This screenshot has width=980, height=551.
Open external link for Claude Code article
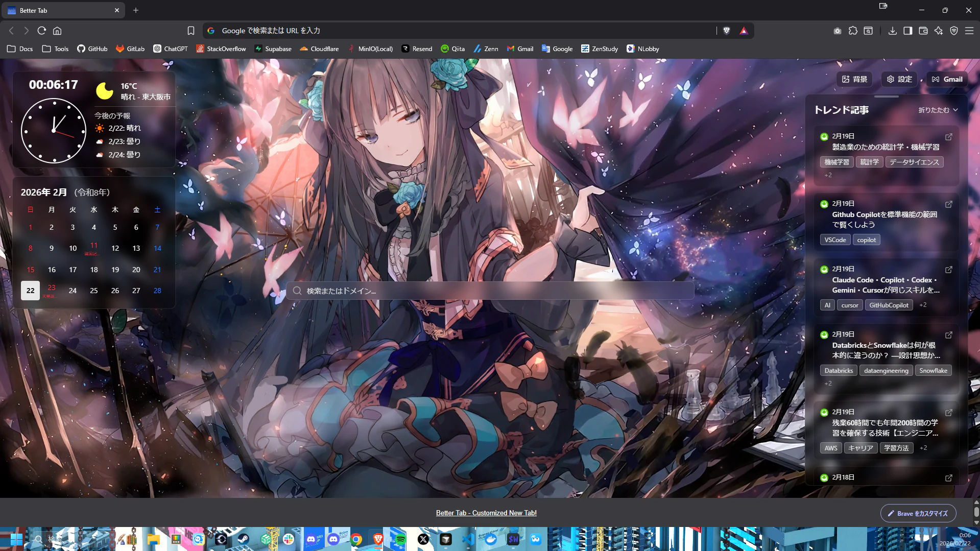click(948, 270)
